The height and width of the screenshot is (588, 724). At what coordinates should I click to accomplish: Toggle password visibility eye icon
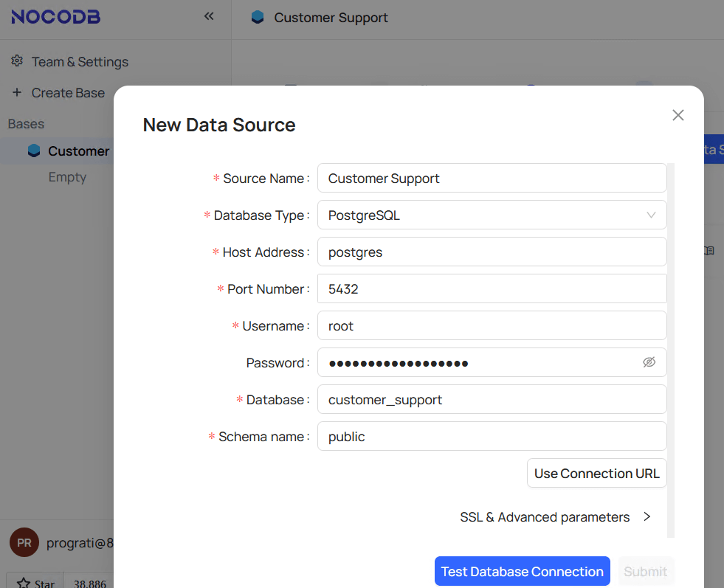[649, 362]
